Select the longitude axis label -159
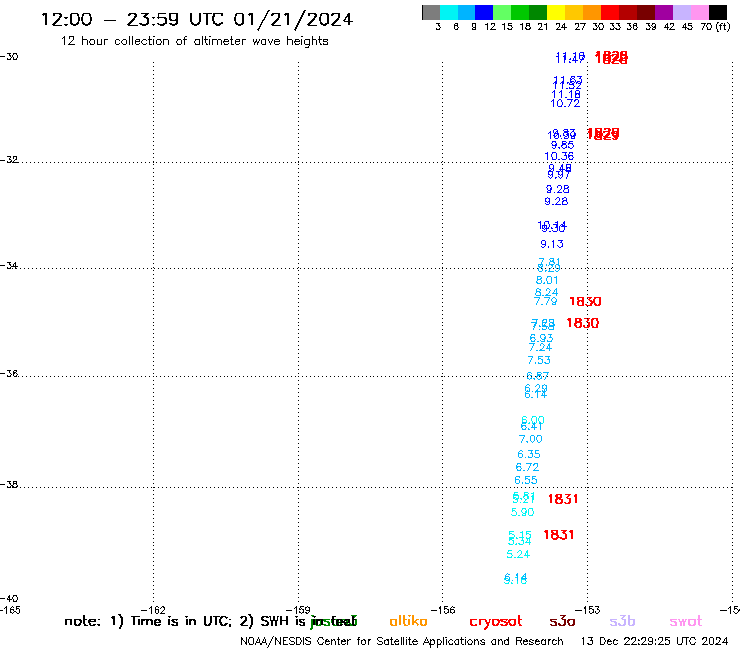This screenshot has width=740, height=650. click(x=298, y=610)
